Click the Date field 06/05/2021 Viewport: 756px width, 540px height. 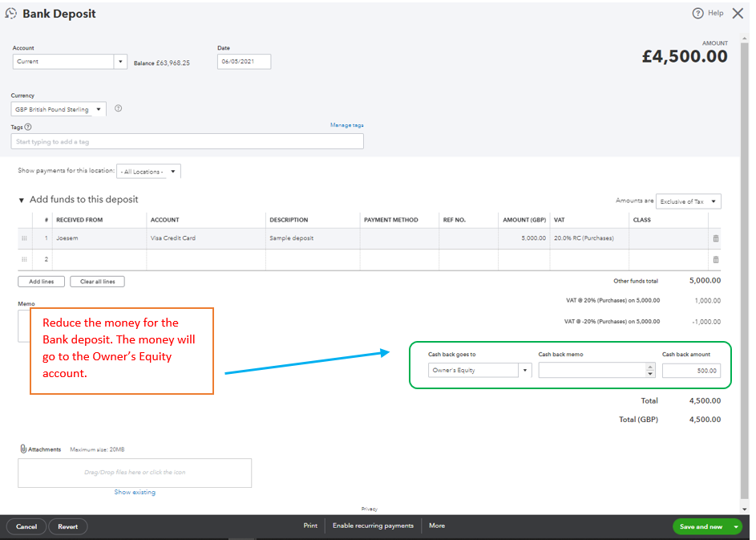point(244,61)
